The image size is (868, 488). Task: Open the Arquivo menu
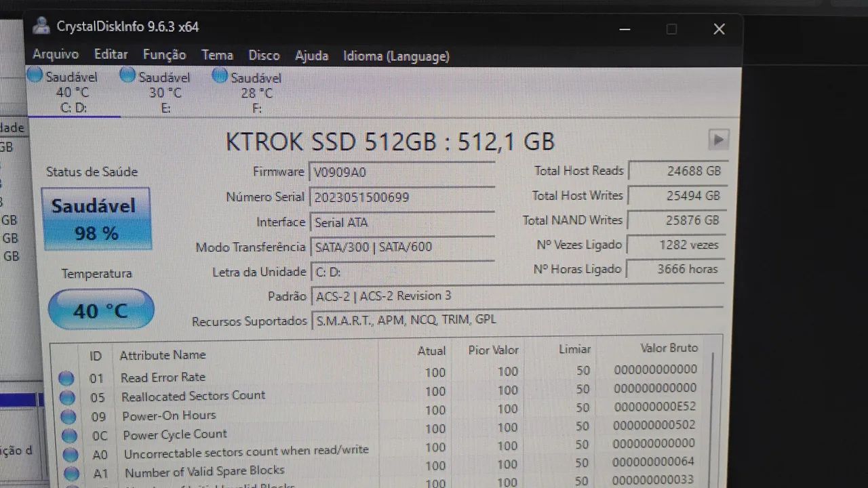pos(56,55)
